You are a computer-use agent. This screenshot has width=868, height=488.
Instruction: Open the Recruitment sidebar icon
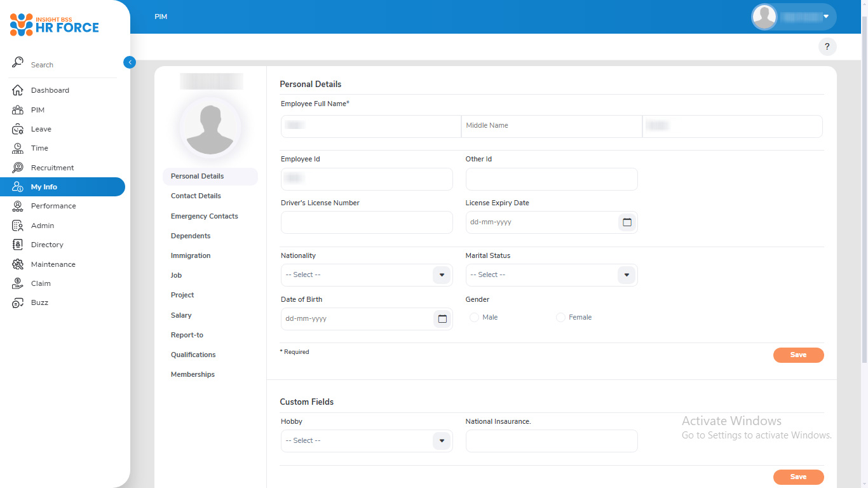[x=18, y=168]
